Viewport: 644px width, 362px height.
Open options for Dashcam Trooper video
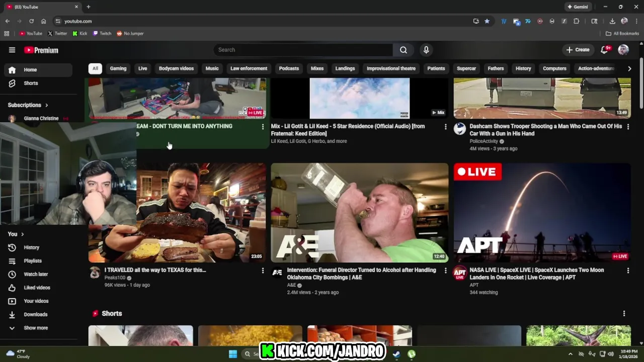[x=627, y=127]
